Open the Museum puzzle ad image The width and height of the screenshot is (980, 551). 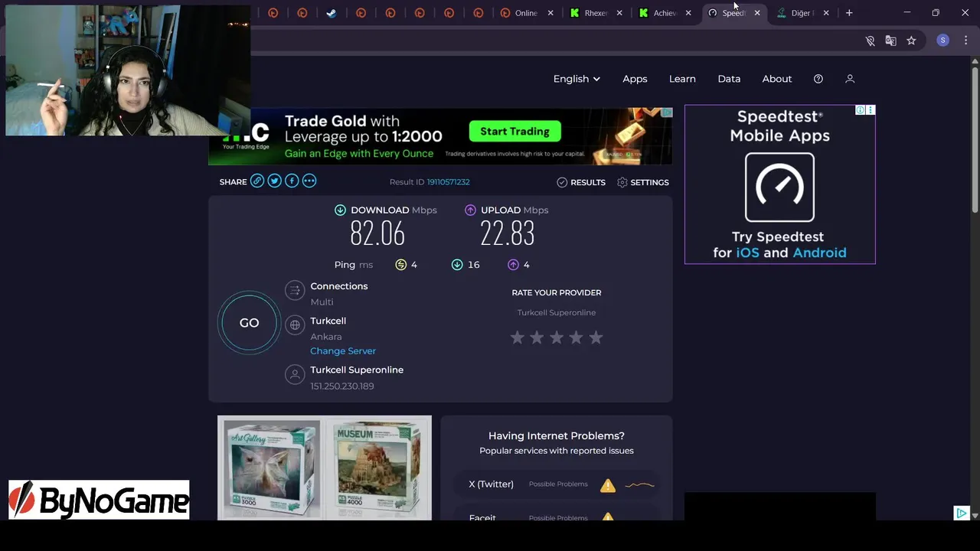(378, 468)
